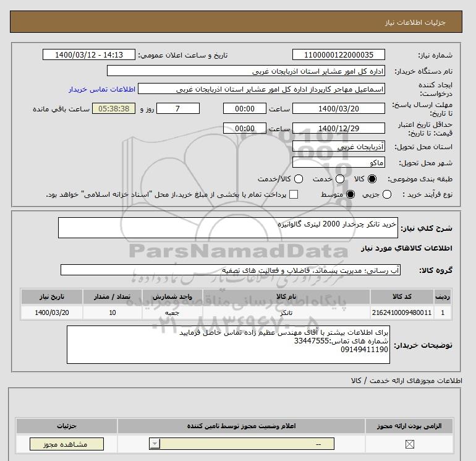Click the general description text box
This screenshot has width=476, height=461.
pyautogui.click(x=228, y=228)
